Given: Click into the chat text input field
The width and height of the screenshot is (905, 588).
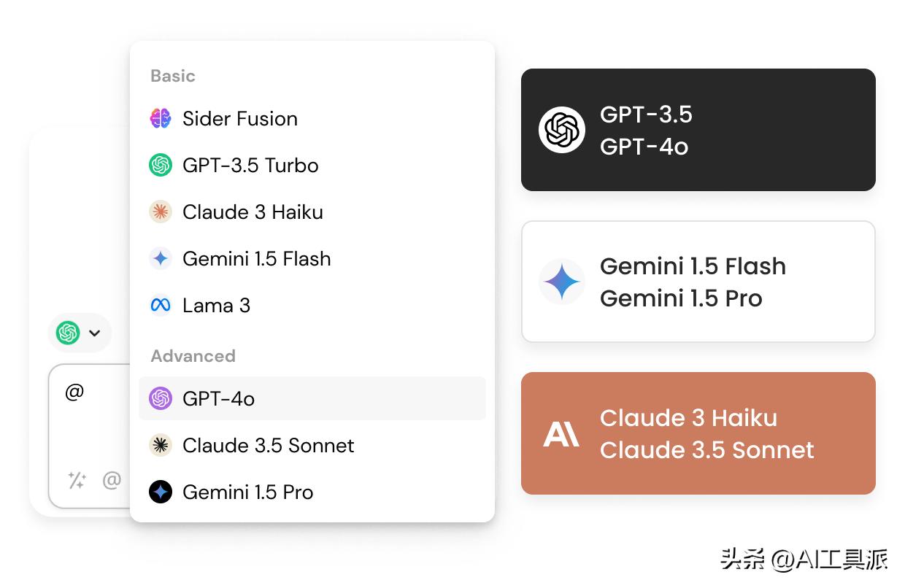Looking at the screenshot, I should click(x=91, y=416).
